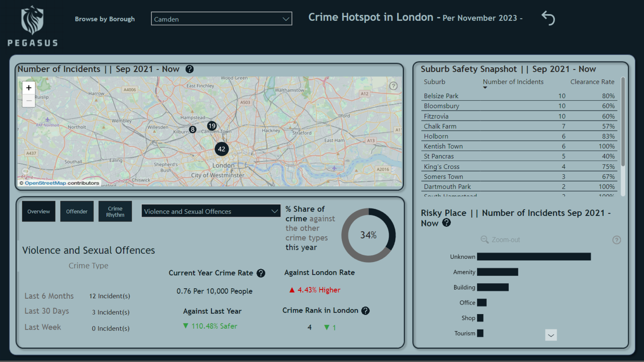Select map cluster marker 19
Screen dimensions: 644x362
[x=212, y=126]
